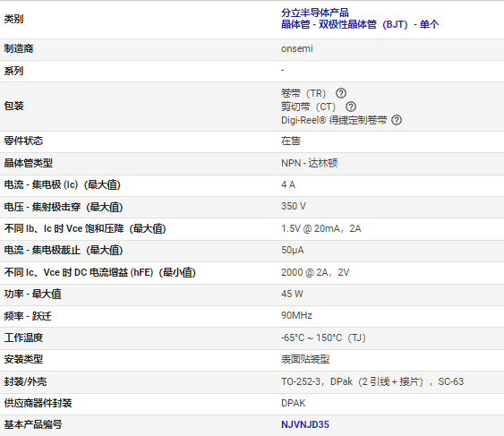
Task: Select the 2000 @ 2A, 2V gain value
Action: pos(315,272)
